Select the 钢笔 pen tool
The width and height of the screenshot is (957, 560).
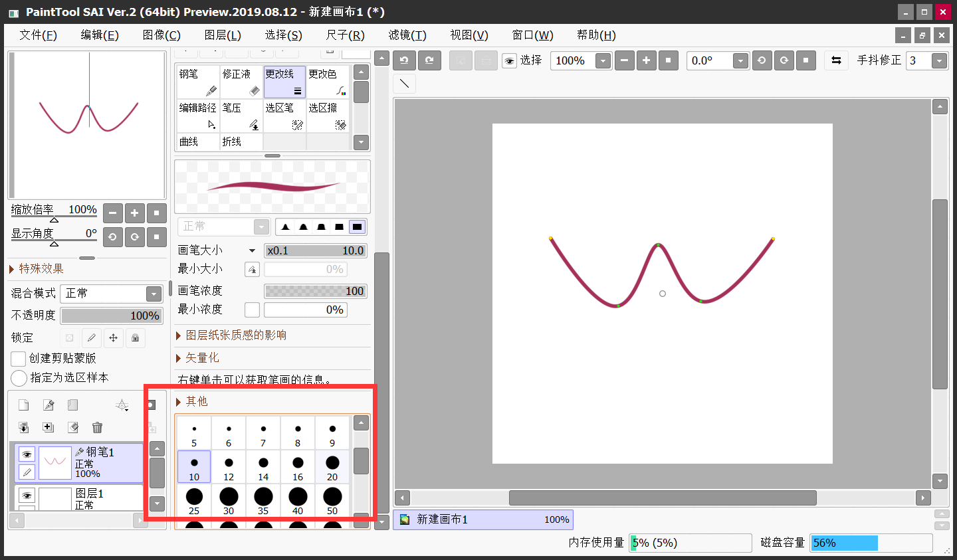[x=198, y=82]
